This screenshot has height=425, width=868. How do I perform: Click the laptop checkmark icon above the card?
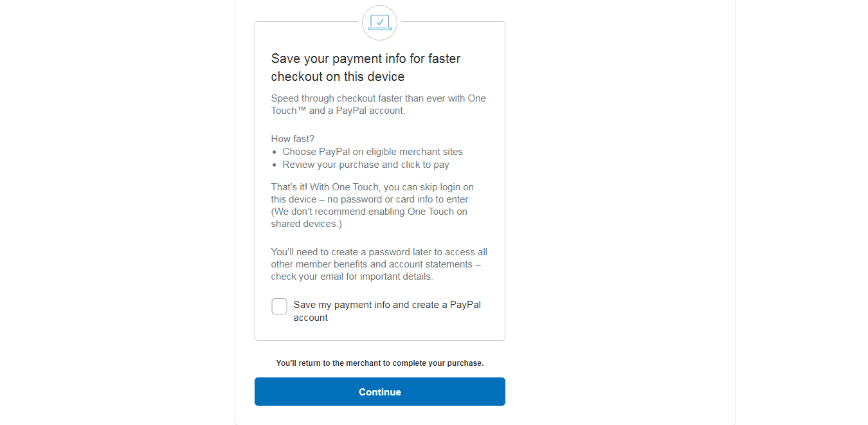pos(379,23)
